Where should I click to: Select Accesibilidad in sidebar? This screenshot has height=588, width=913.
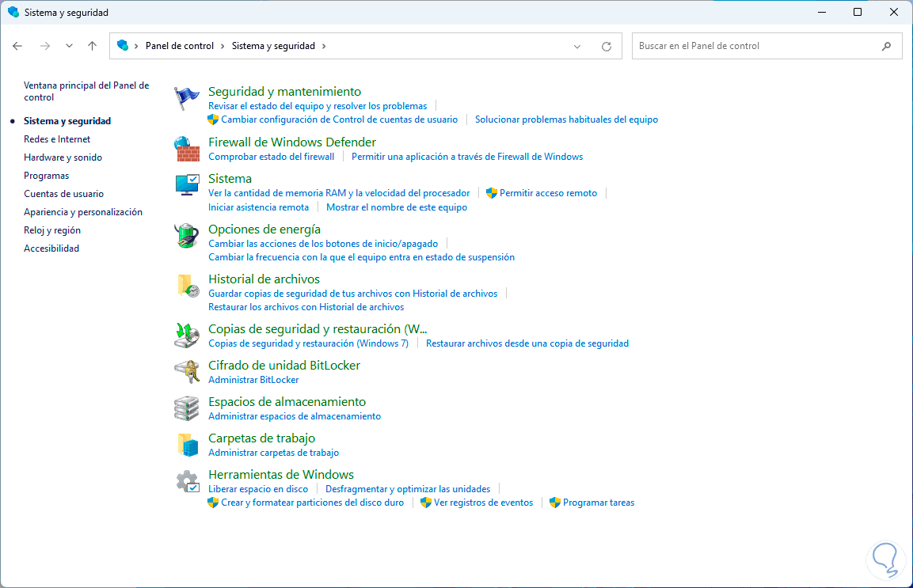pos(51,248)
